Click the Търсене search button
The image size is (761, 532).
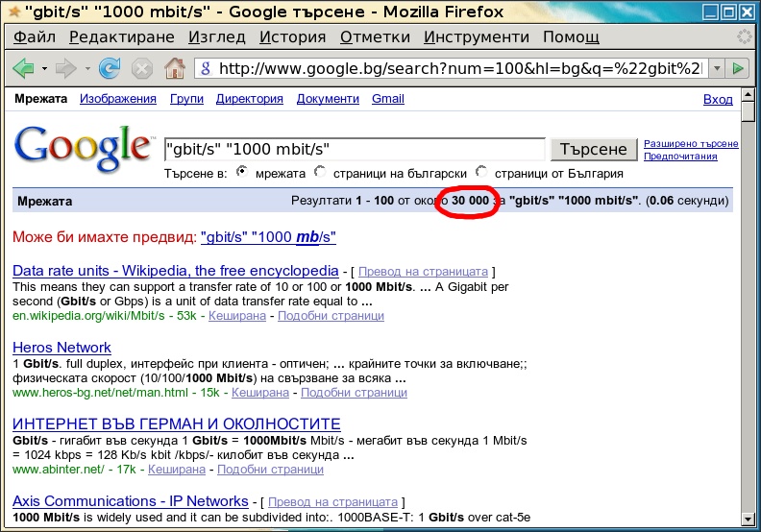point(594,149)
